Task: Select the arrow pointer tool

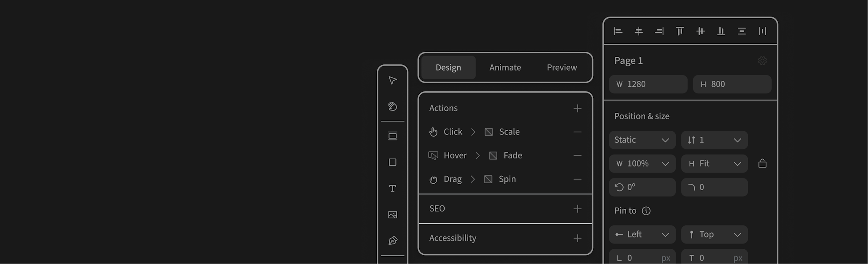Action: pos(392,81)
